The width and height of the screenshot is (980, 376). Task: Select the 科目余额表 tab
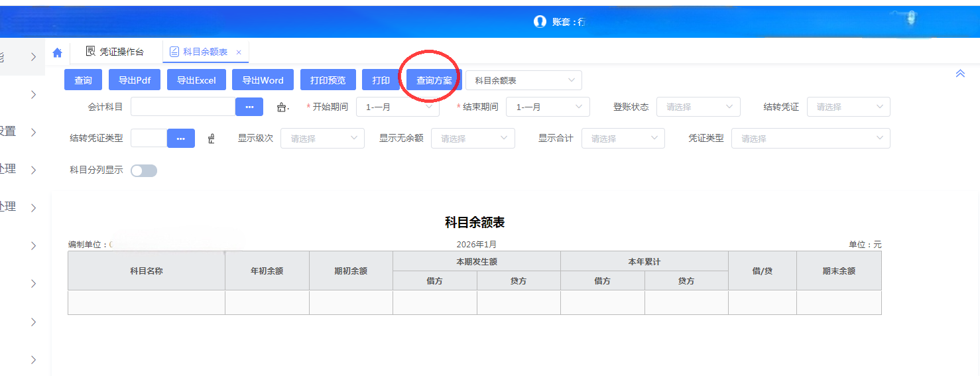204,52
